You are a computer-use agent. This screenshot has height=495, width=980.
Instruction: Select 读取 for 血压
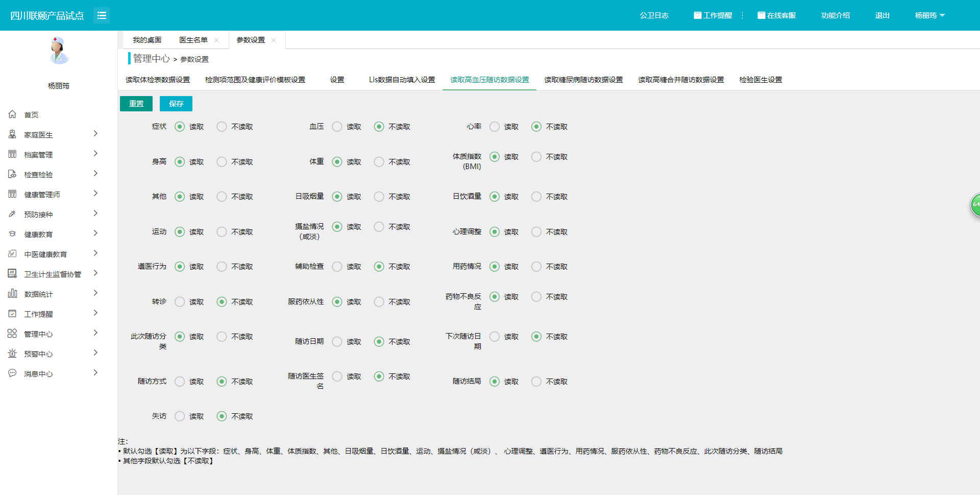[337, 127]
